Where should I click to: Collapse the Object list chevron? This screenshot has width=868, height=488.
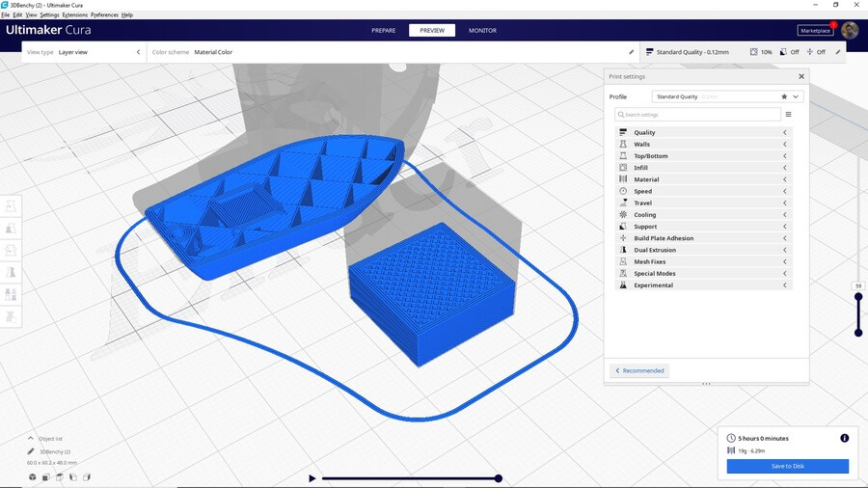coord(31,438)
